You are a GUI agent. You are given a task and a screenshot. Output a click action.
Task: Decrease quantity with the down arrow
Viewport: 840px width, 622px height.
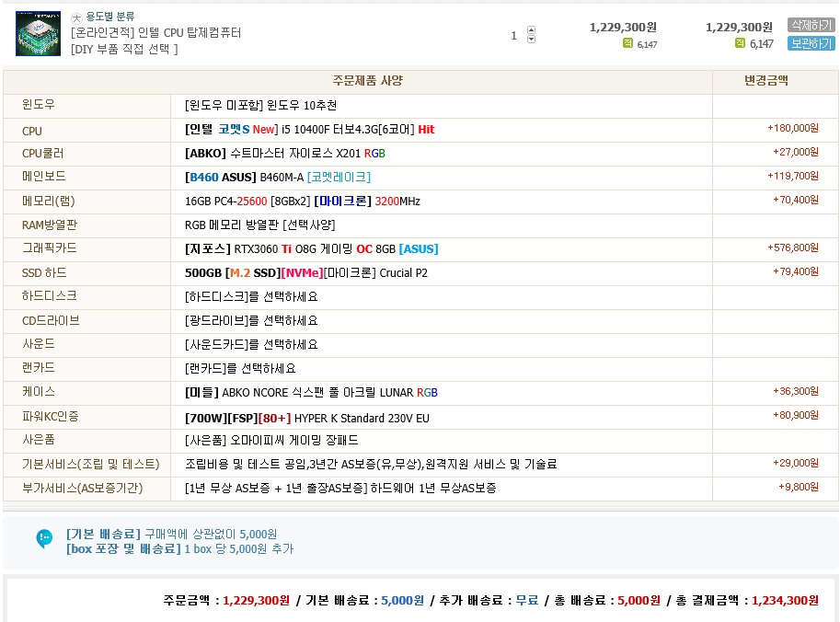(531, 40)
